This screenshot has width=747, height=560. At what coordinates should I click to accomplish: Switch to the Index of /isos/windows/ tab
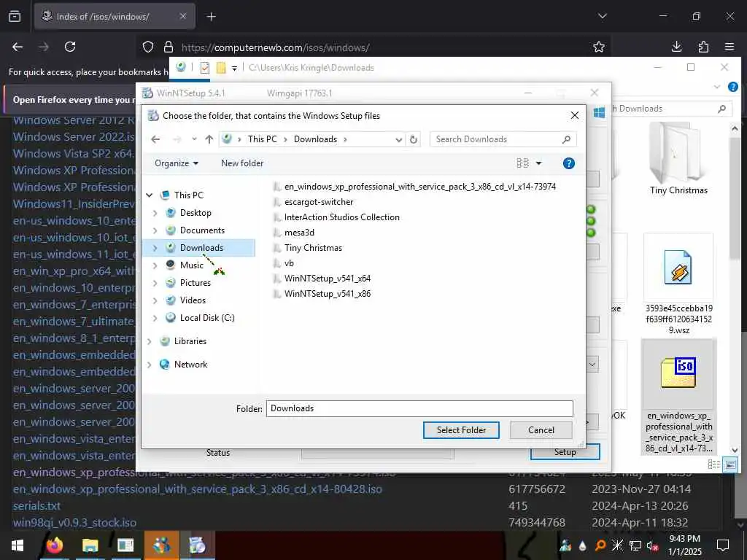pos(115,17)
